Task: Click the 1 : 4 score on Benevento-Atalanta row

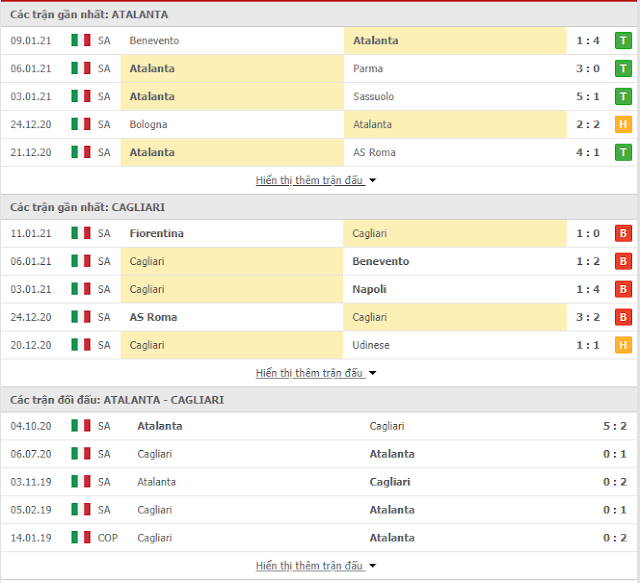Action: click(x=588, y=40)
